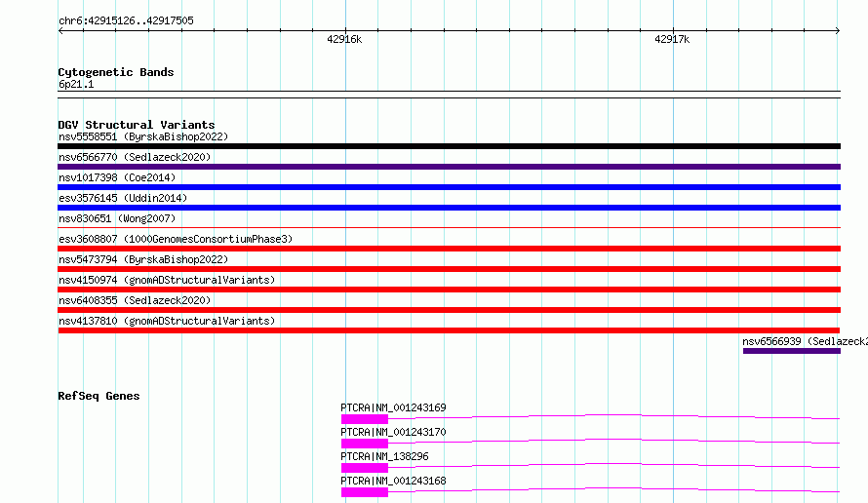Image resolution: width=868 pixels, height=503 pixels.
Task: Click the 6p21.1 cytogenetic band bar
Action: click(x=449, y=95)
